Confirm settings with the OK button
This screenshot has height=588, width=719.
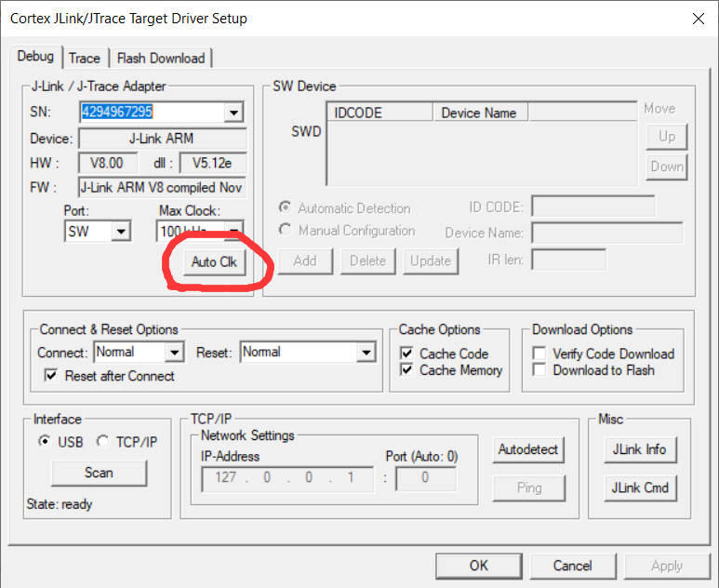pyautogui.click(x=479, y=566)
